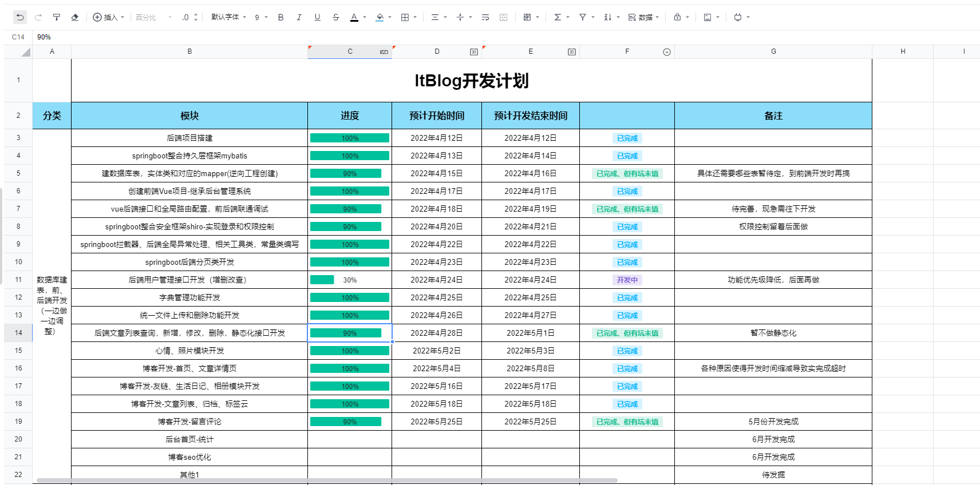Toggle text wrapping
Image resolution: width=980 pixels, height=485 pixels.
485,17
